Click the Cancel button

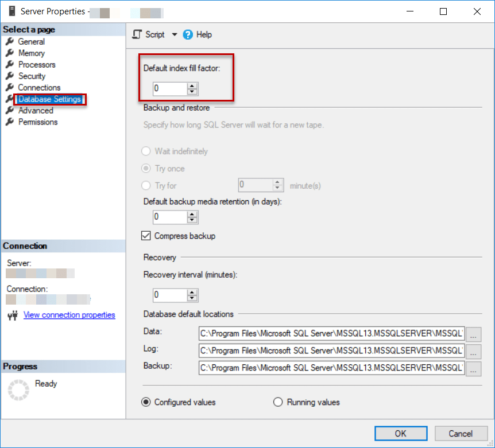(461, 434)
